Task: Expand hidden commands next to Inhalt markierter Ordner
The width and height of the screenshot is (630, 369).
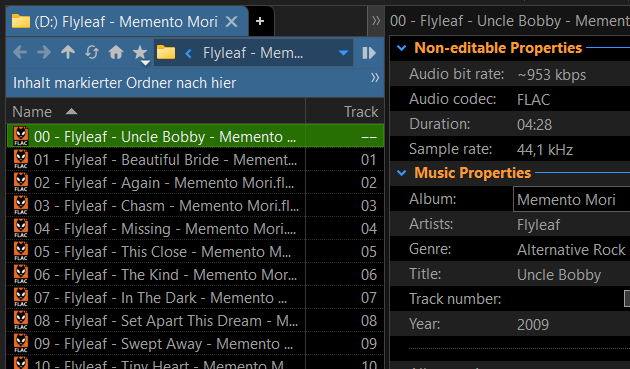Action: coord(375,77)
